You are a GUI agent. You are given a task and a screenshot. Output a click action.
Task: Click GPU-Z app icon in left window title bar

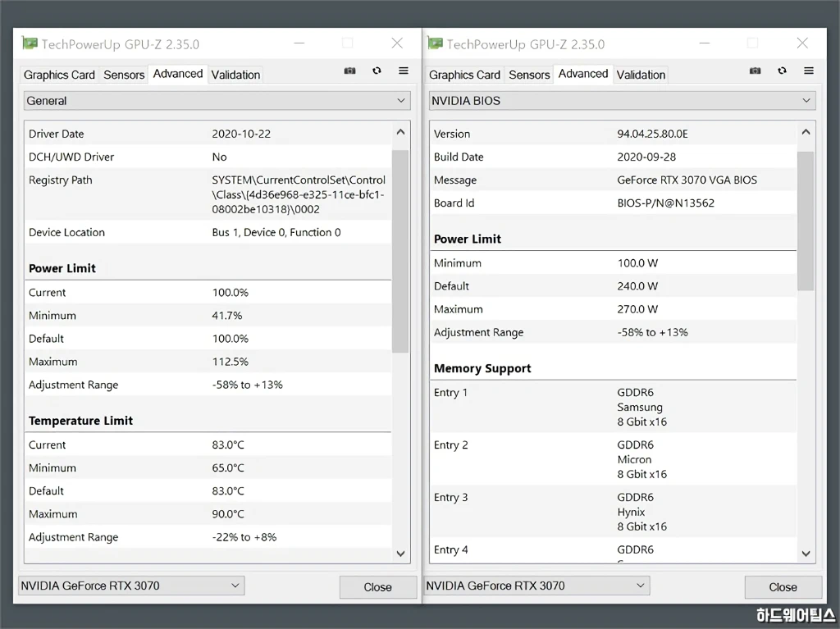tap(30, 43)
